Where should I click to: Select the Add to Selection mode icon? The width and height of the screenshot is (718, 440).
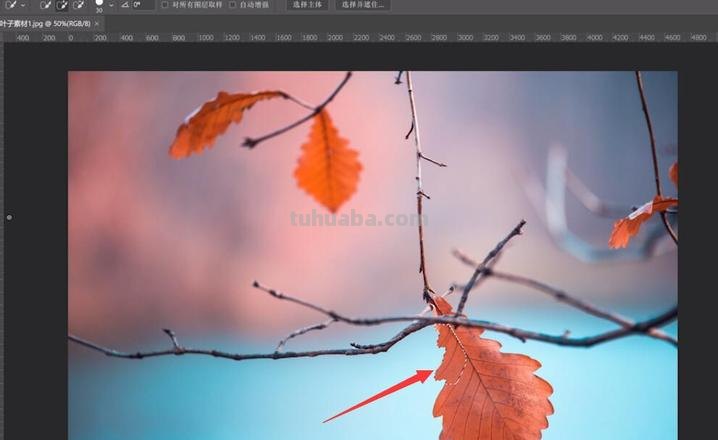tap(61, 5)
